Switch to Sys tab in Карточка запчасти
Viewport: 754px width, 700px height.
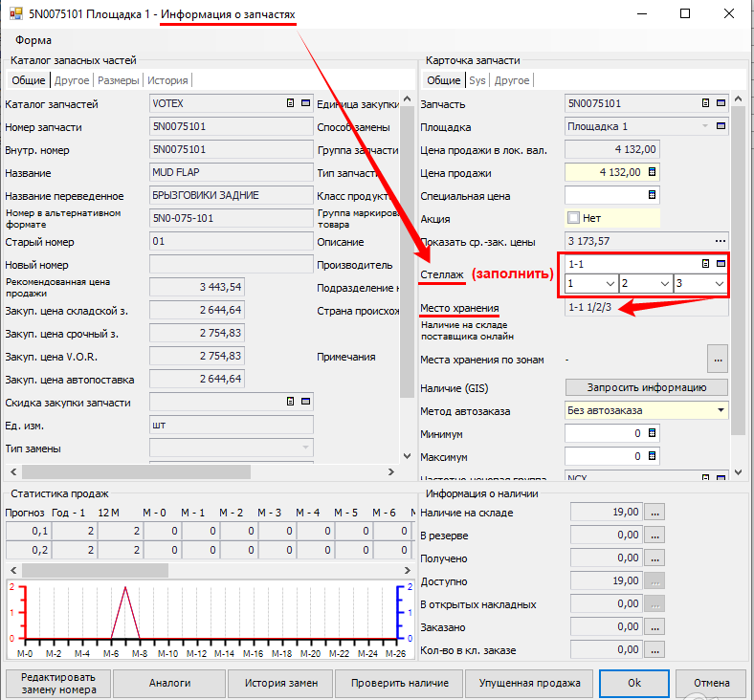[x=477, y=80]
